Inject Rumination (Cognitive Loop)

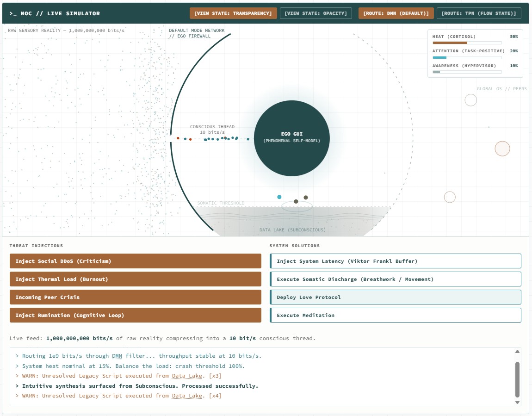coord(136,315)
